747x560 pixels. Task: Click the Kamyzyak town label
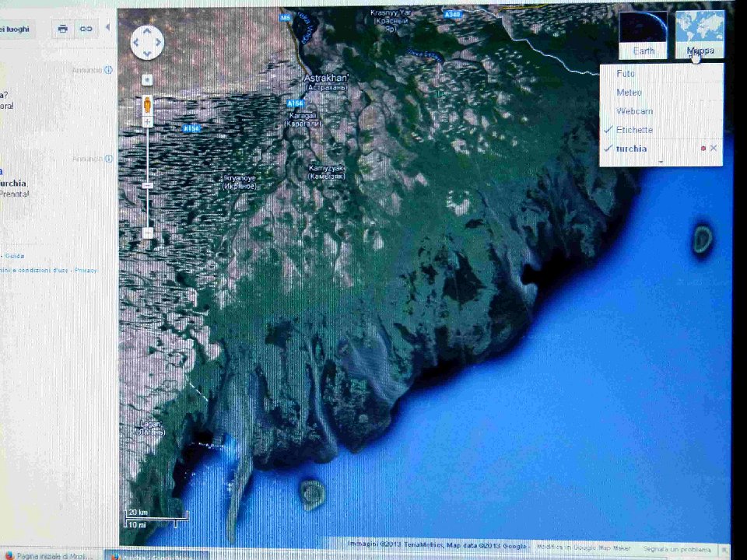326,173
